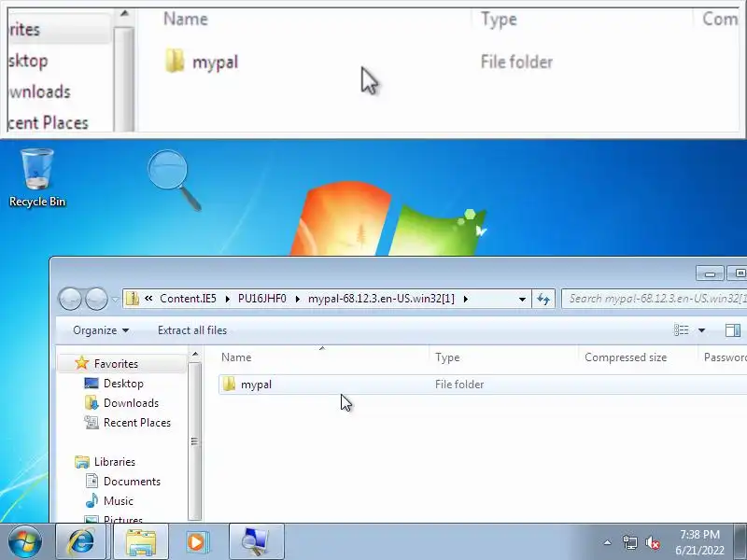747x560 pixels.
Task: Click the network status tray icon
Action: pos(629,542)
